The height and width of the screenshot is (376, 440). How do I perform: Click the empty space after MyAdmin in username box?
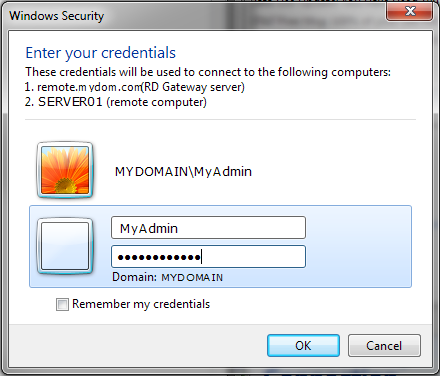point(242,228)
